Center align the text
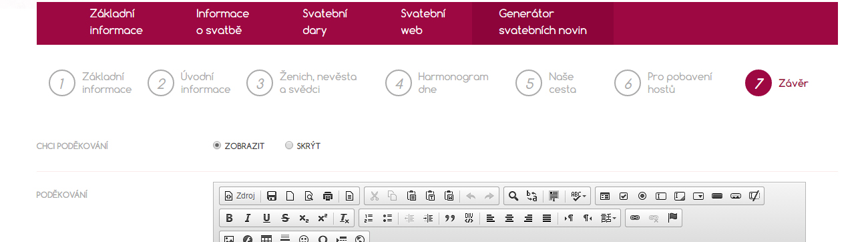Viewport: 868px width, 242px height. click(509, 218)
